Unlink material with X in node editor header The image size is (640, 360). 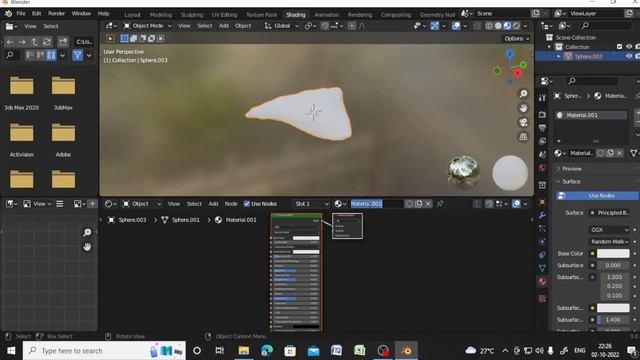click(428, 204)
